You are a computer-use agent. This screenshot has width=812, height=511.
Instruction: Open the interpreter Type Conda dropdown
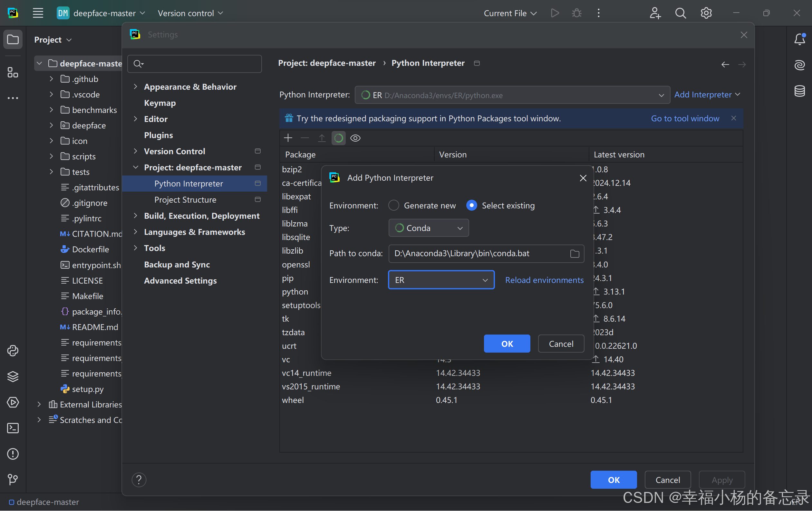pyautogui.click(x=428, y=228)
